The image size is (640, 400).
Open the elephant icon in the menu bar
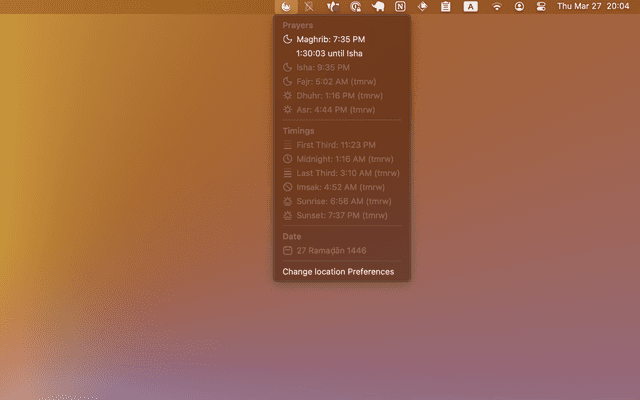[379, 7]
